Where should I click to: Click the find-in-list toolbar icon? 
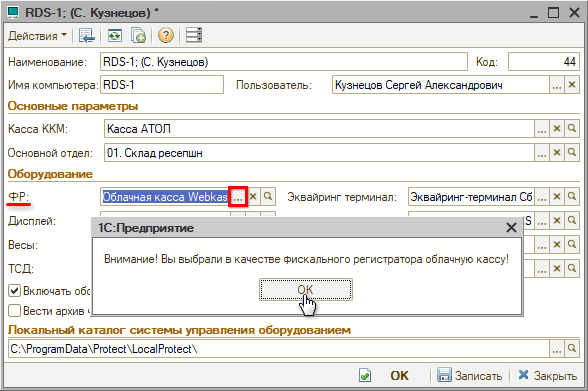click(87, 36)
